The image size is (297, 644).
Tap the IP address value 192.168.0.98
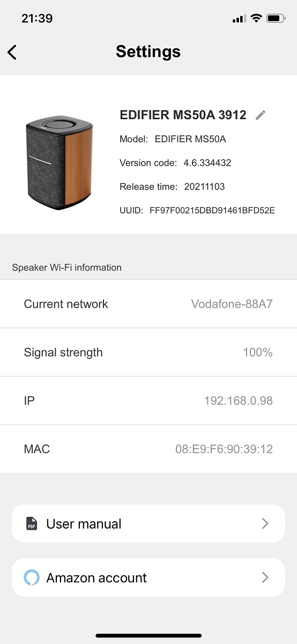coord(239,401)
